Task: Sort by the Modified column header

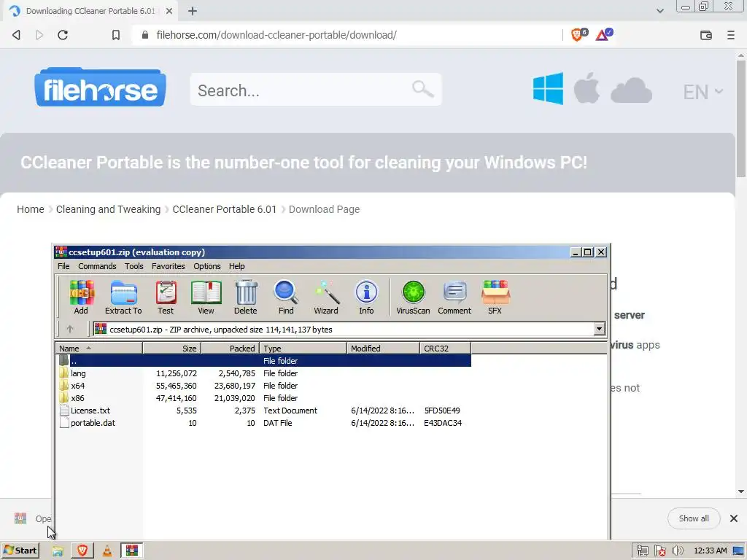Action: (383, 349)
